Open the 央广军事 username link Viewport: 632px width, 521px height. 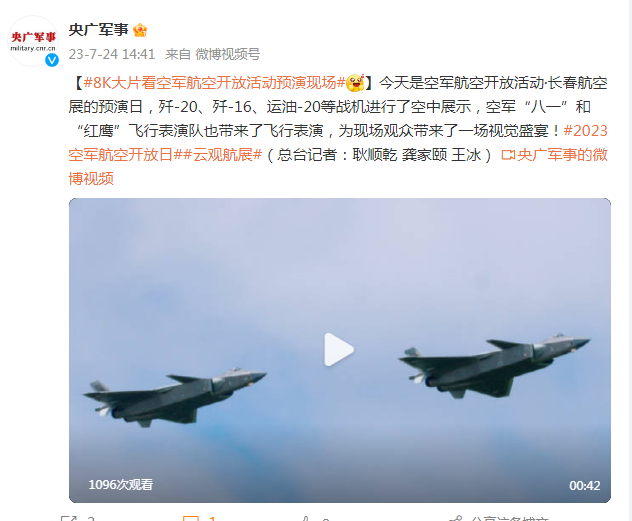(x=98, y=30)
